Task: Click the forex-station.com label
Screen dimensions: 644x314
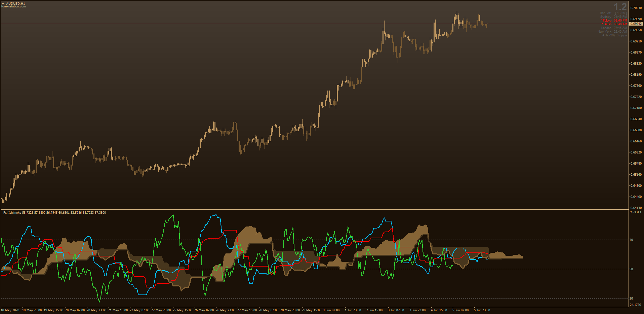Action: click(13, 6)
